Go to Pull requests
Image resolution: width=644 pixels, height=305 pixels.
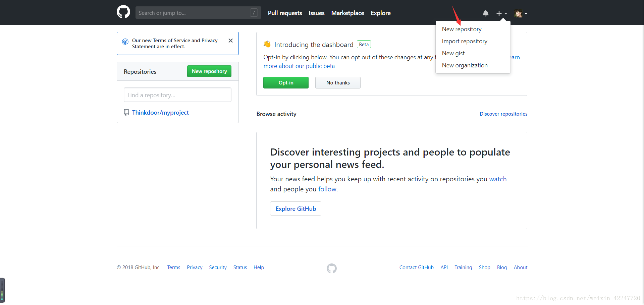pyautogui.click(x=285, y=13)
